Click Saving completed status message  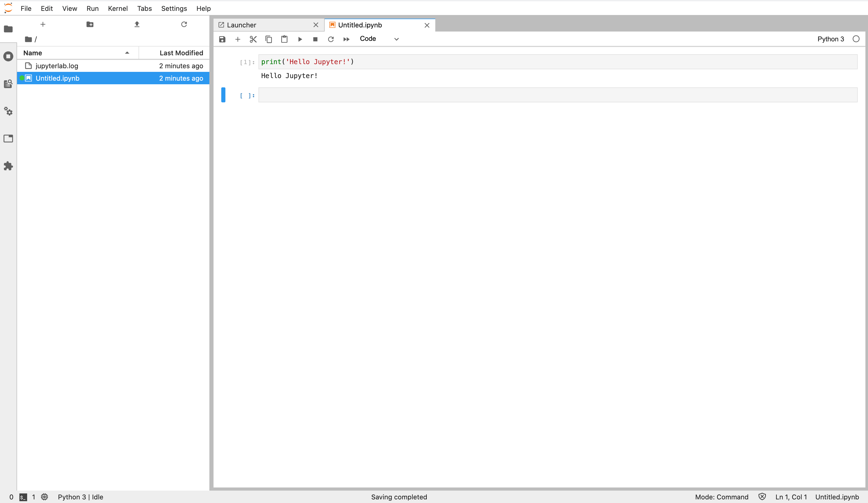399,497
